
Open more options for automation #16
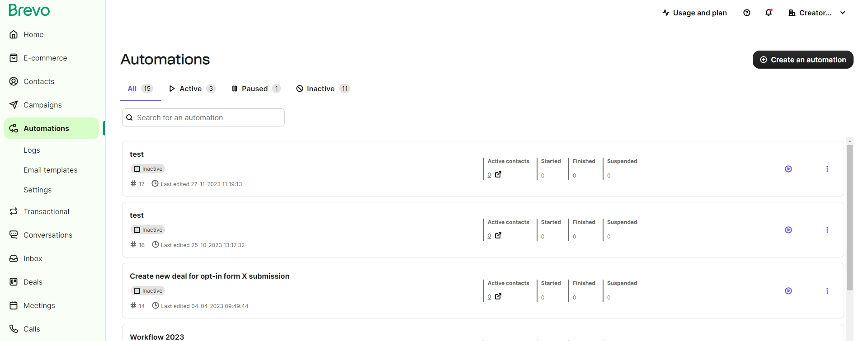click(x=827, y=230)
